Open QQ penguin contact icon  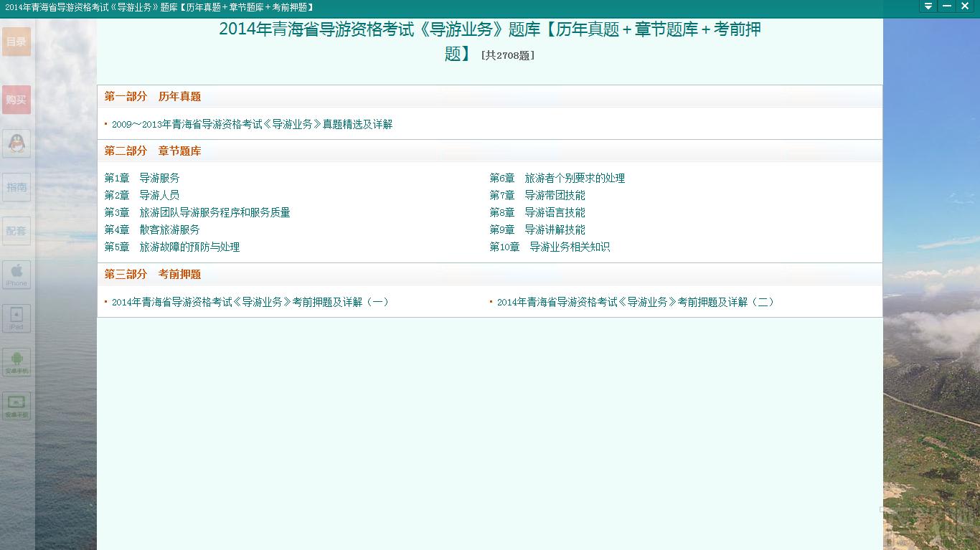[17, 143]
